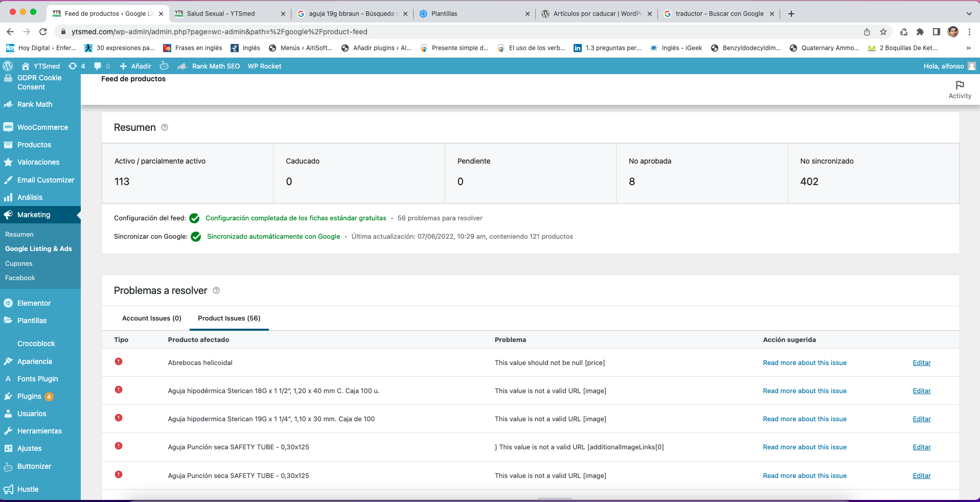980x502 pixels.
Task: Click the help icon next to Resumen
Action: click(x=165, y=127)
